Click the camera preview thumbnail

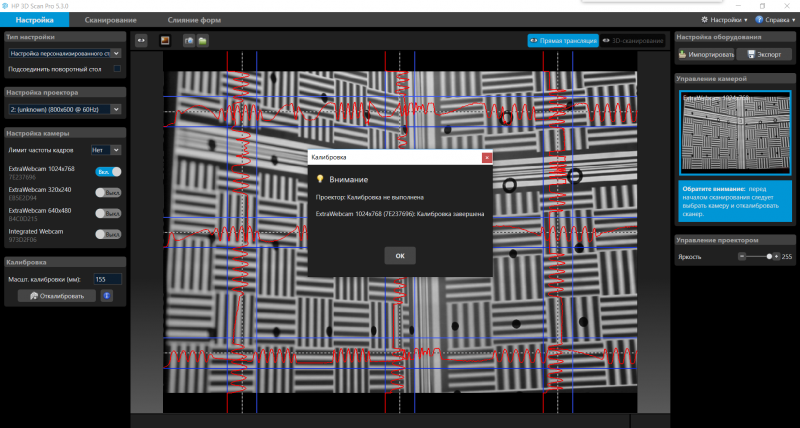pos(734,133)
